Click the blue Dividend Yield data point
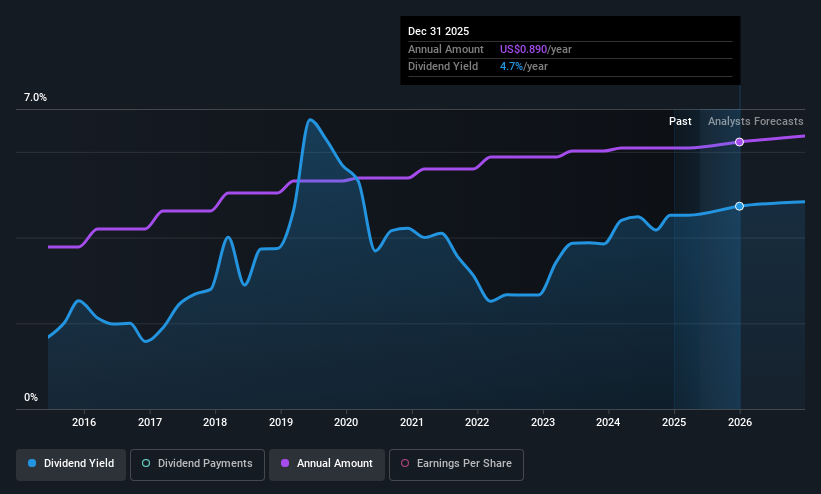The image size is (821, 494). 739,206
